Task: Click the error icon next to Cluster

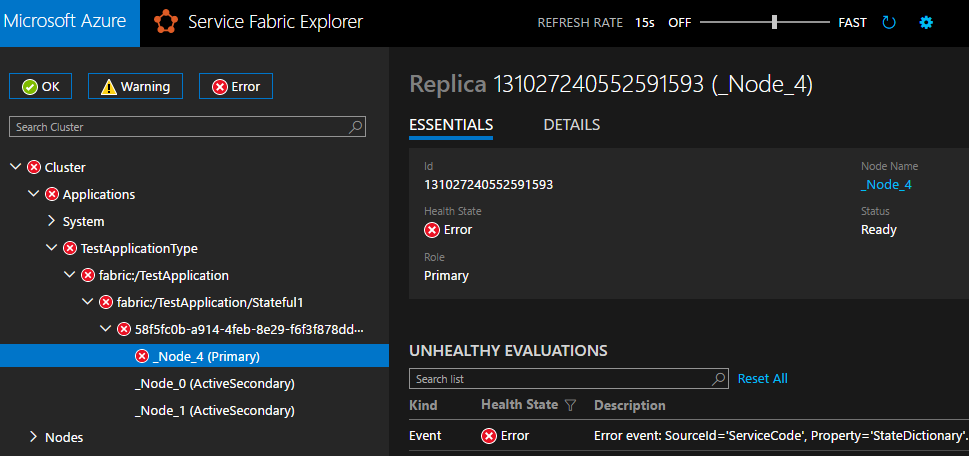Action: point(34,167)
